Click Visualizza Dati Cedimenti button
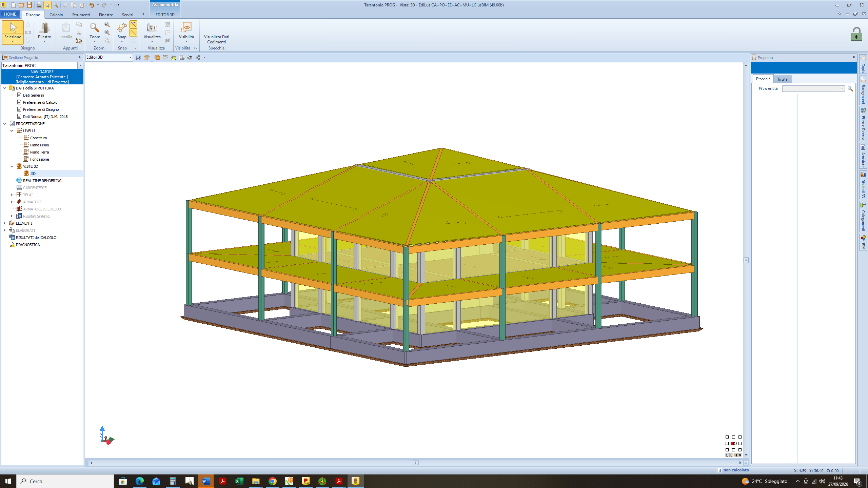 click(x=216, y=39)
